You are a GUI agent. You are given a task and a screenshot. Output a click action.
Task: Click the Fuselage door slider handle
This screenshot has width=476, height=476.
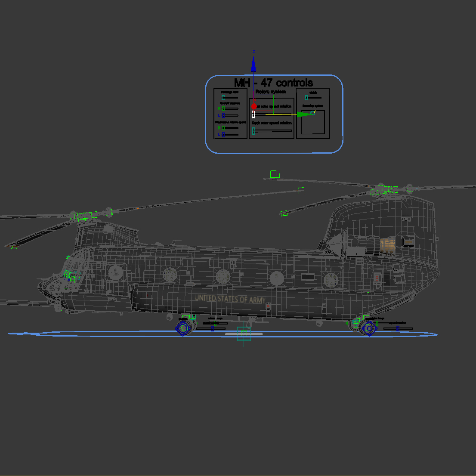pyautogui.click(x=223, y=98)
